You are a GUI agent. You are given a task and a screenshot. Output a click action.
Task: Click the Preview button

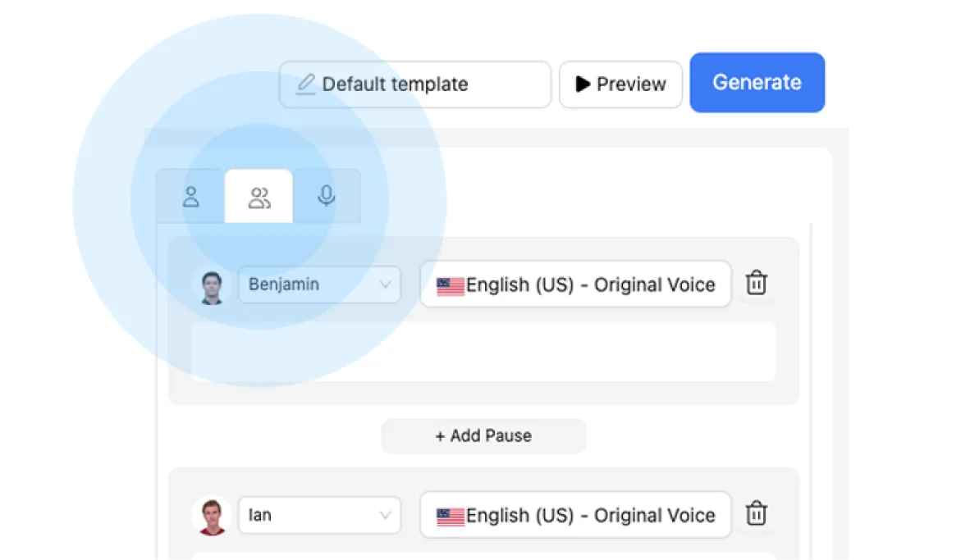620,84
